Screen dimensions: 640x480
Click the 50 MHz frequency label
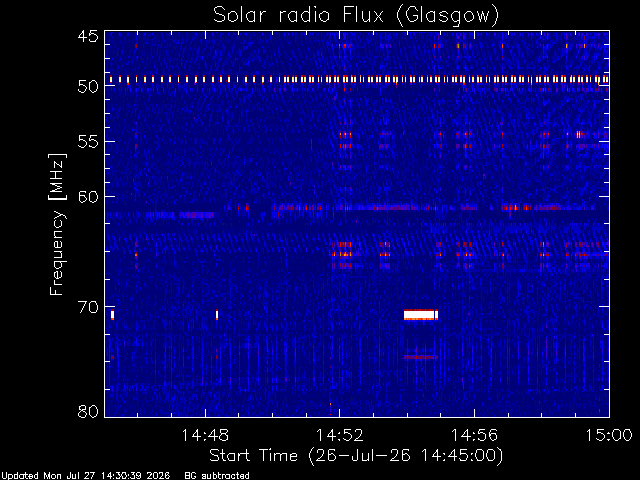click(x=88, y=86)
